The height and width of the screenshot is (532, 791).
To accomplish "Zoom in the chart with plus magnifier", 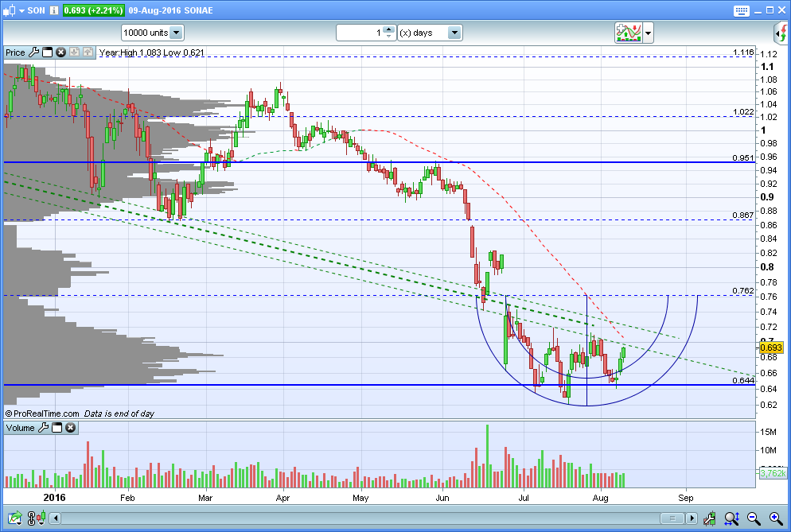I will point(776,518).
